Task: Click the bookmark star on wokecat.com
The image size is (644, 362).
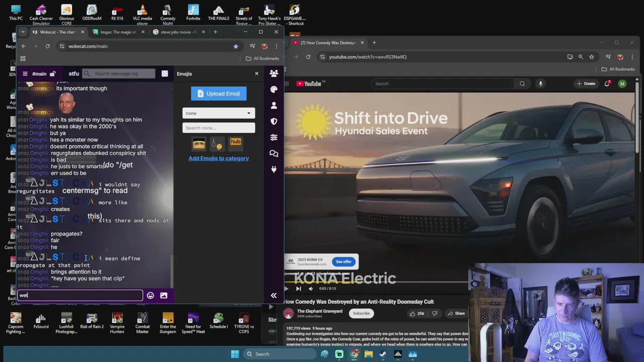Action: 235,46
